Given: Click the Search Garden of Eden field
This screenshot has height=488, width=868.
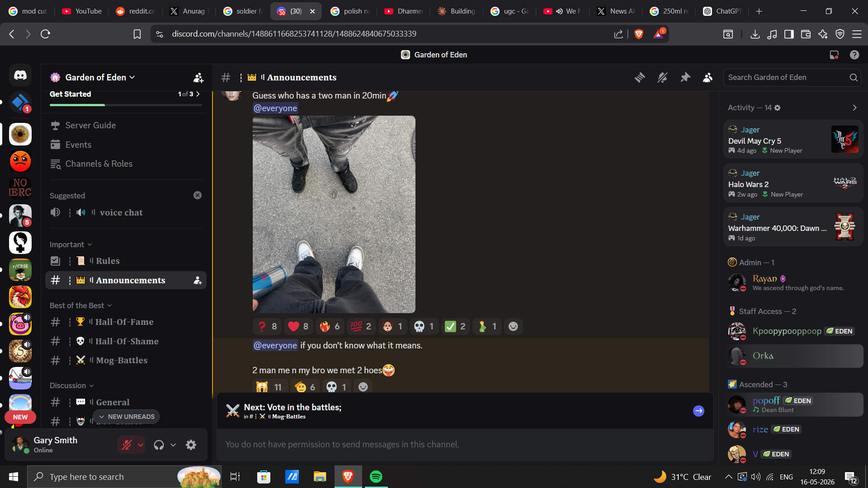Looking at the screenshot, I should (792, 78).
